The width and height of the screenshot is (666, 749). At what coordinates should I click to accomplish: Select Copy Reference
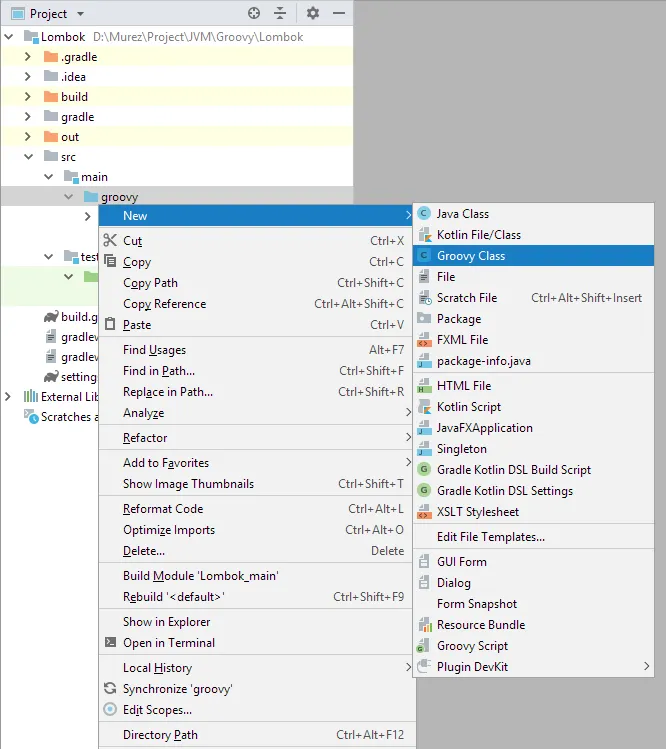256,304
